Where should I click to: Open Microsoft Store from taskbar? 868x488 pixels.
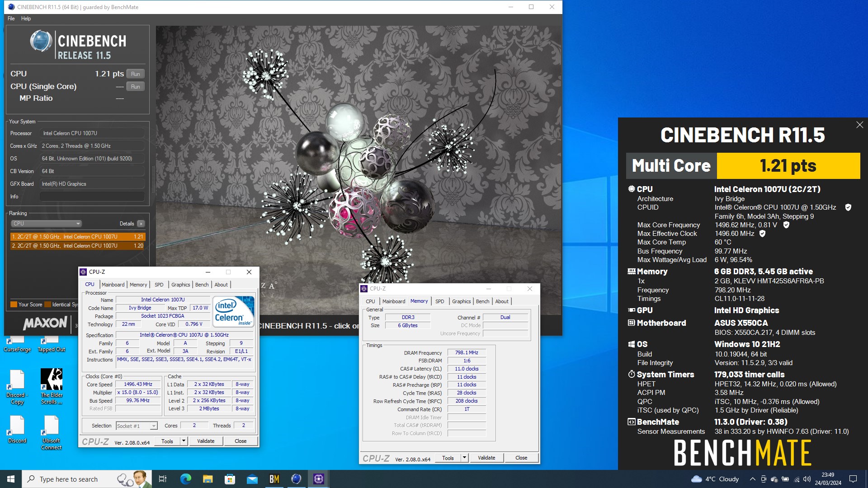point(230,479)
